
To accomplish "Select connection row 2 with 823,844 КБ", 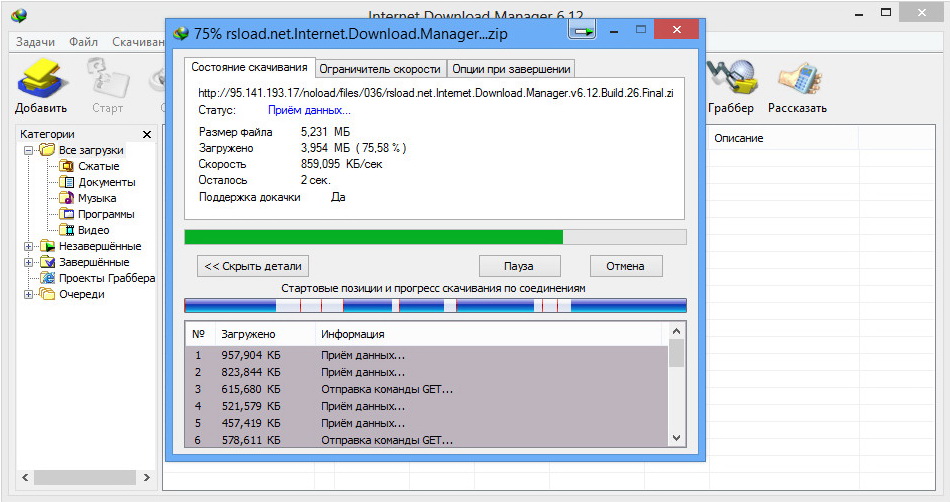I will (427, 372).
